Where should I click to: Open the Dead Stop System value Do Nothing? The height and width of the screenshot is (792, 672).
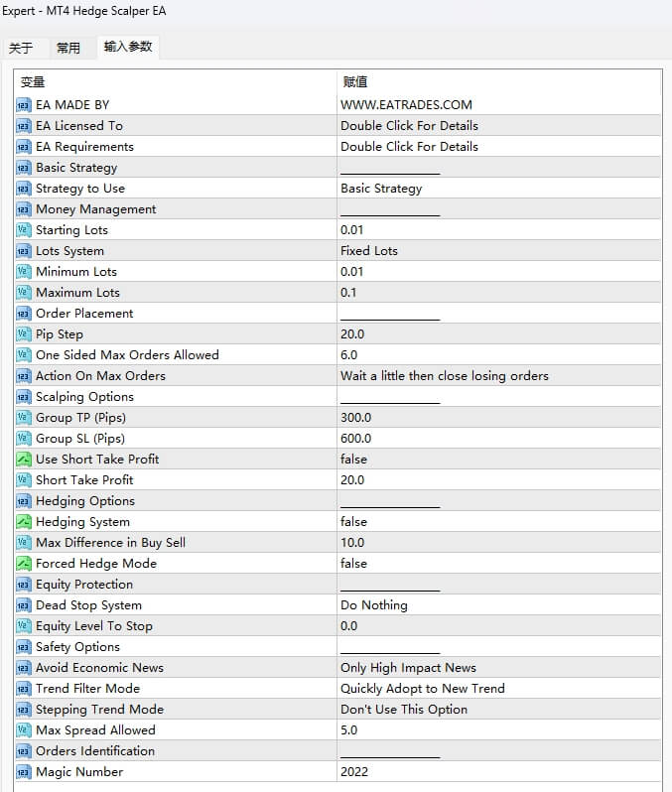(374, 605)
